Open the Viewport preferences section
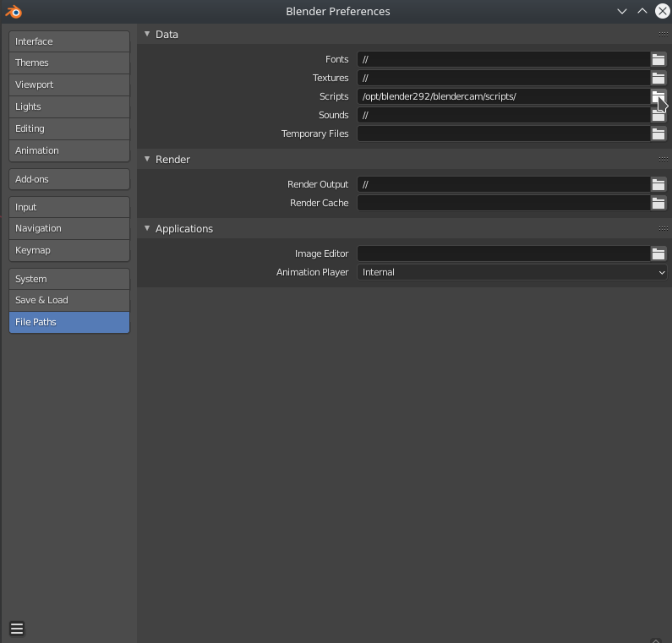Image resolution: width=672 pixels, height=643 pixels. 69,84
